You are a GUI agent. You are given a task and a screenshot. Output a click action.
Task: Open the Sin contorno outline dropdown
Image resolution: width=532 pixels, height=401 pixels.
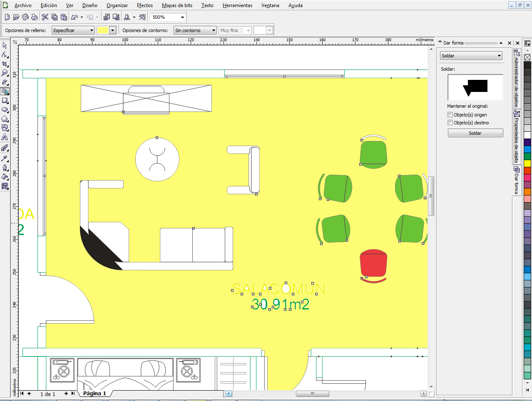(x=214, y=30)
